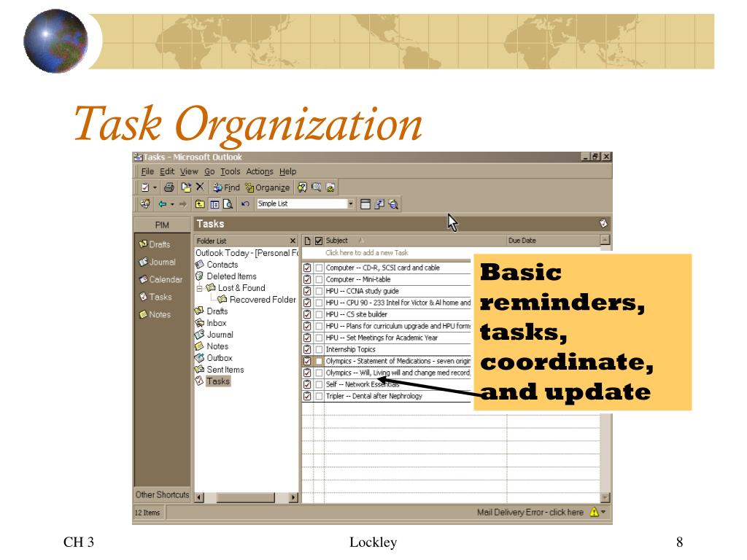The height and width of the screenshot is (560, 747).
Task: Select Contacts folder in Folder List
Action: tap(217, 265)
